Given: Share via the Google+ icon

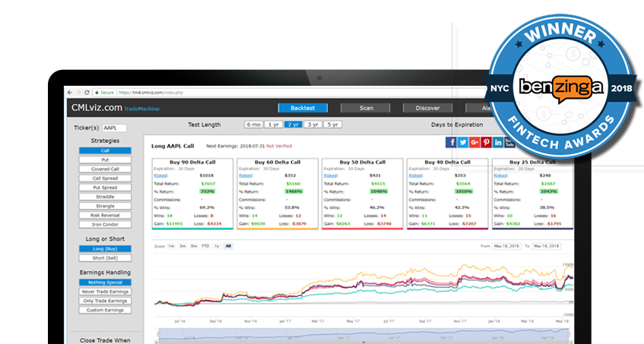Looking at the screenshot, I should point(474,142).
